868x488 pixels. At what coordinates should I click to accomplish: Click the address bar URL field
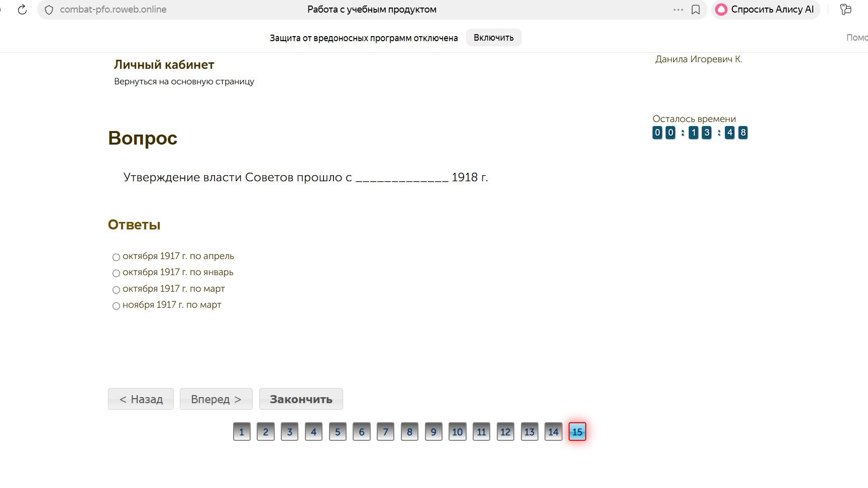[113, 10]
